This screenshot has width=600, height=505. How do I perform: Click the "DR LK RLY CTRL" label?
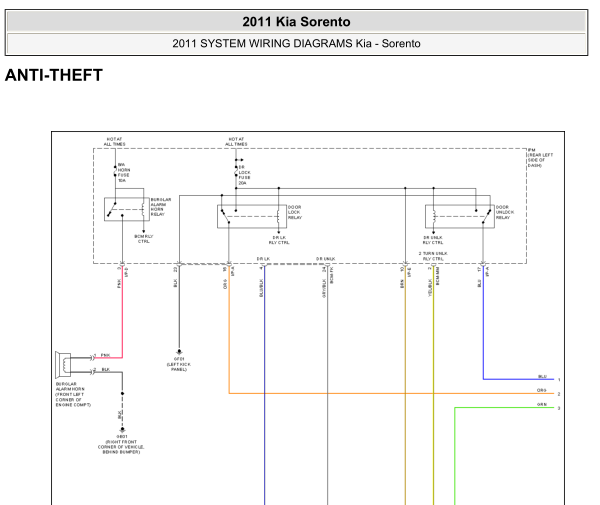coord(279,240)
